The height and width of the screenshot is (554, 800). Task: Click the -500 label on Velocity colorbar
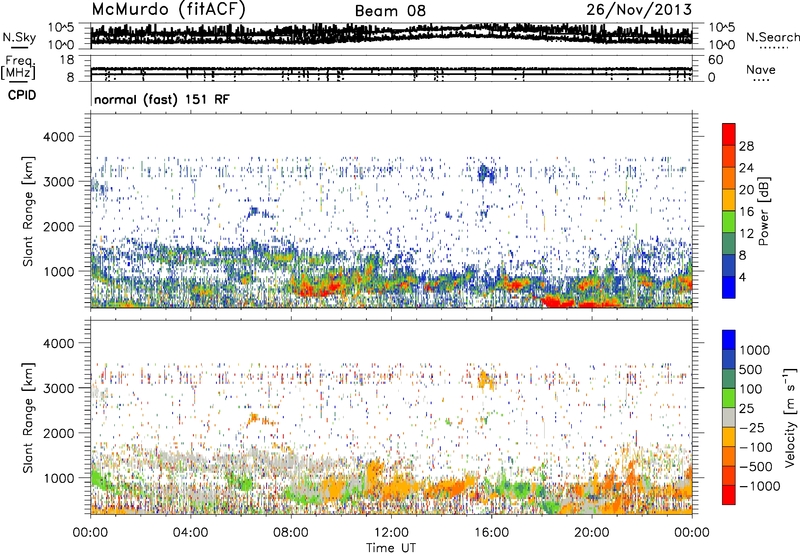(756, 467)
